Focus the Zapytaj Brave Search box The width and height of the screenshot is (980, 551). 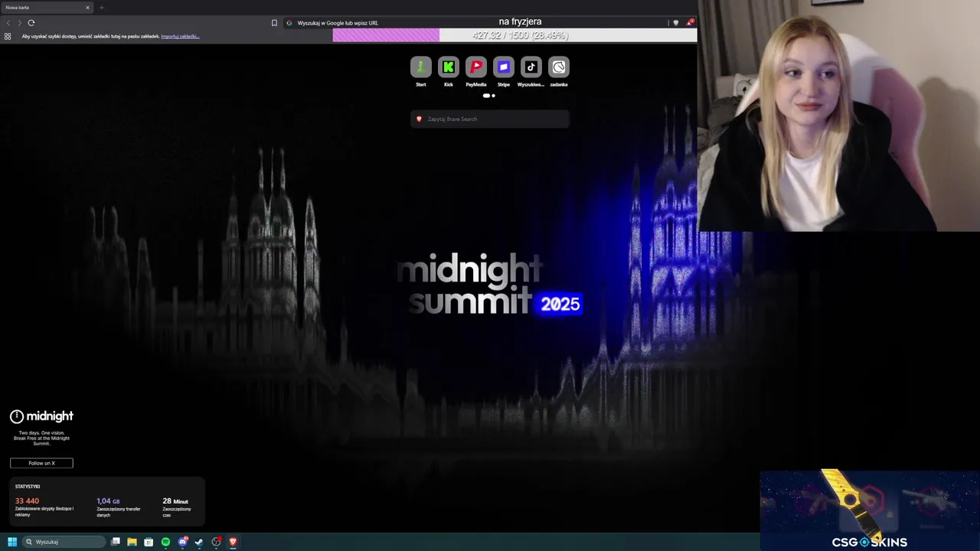[490, 119]
